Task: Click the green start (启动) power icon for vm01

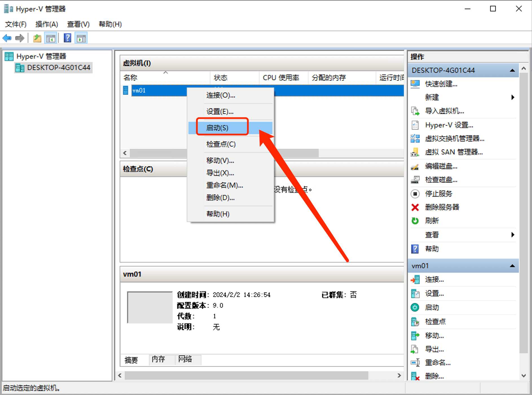Action: [415, 307]
